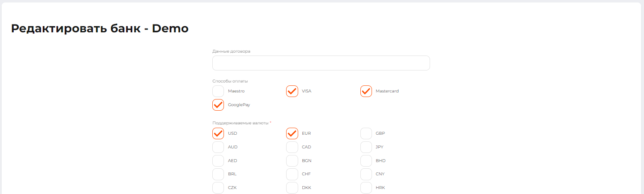Check the BGN currency box
This screenshot has width=644, height=194.
click(292, 161)
